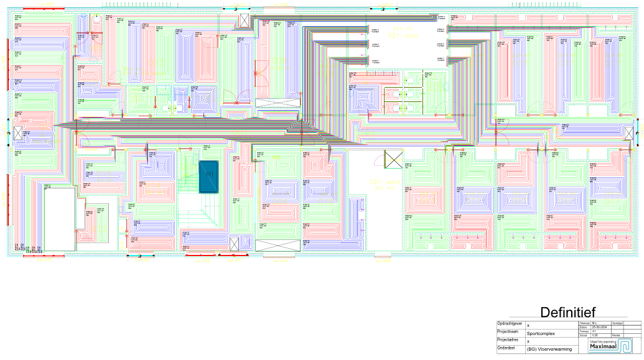Click the small crossed shaft symbol at the bottom wall
The width and height of the screenshot is (644, 360).
coord(234,244)
